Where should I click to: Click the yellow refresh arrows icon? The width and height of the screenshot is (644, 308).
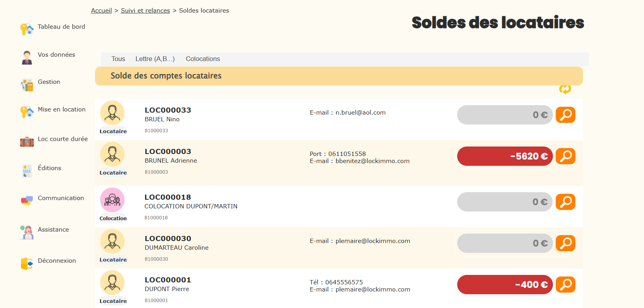pos(565,89)
